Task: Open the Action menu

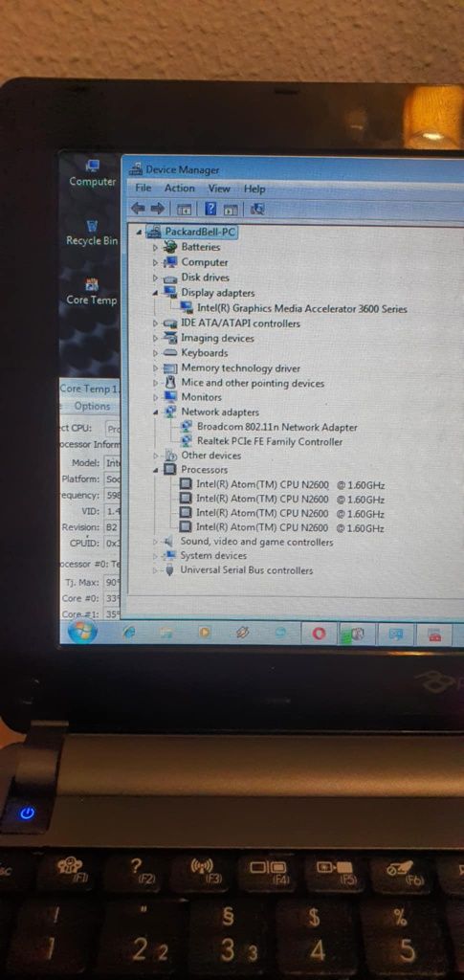Action: pyautogui.click(x=180, y=189)
